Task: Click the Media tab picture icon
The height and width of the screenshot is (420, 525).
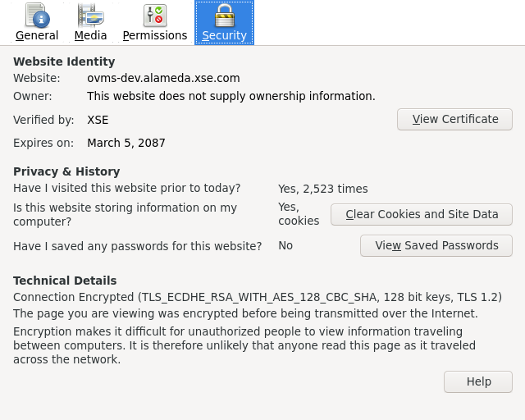Action: point(90,15)
